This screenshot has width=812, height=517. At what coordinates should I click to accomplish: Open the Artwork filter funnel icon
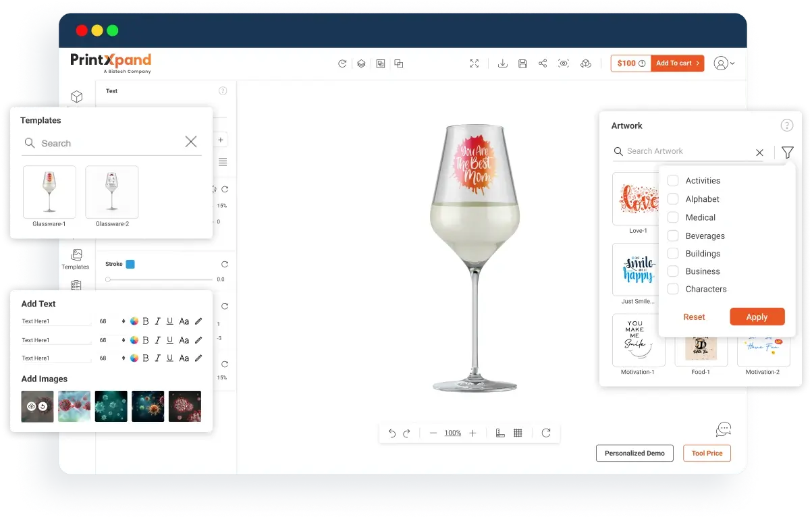click(x=787, y=153)
